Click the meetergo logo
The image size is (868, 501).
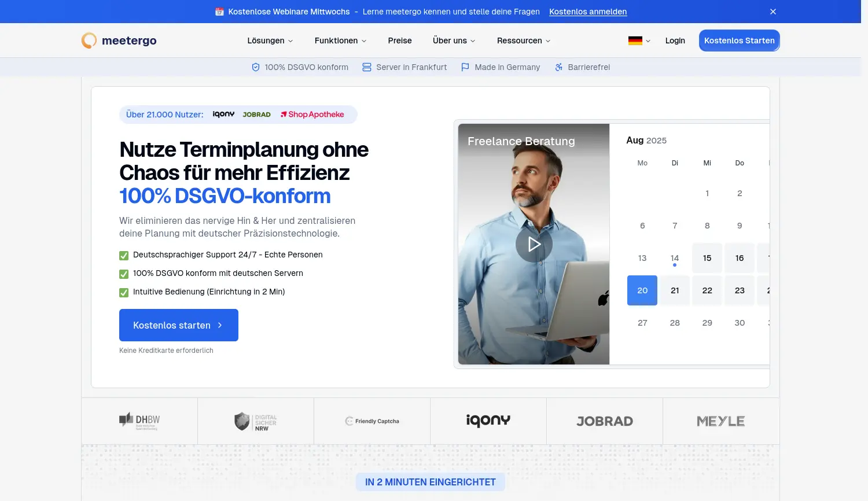(x=119, y=40)
